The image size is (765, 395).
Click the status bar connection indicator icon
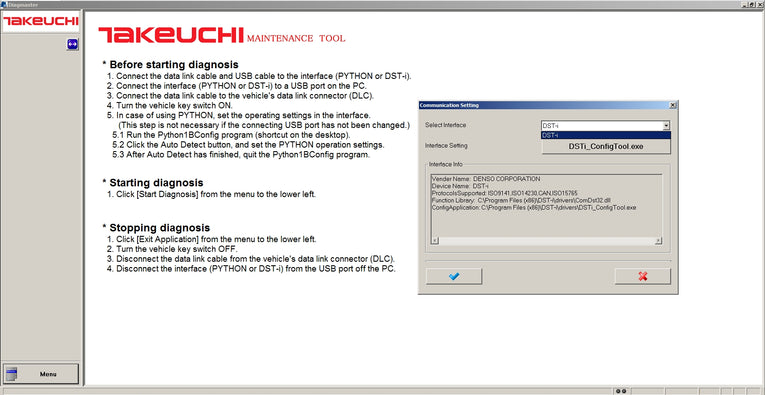click(x=621, y=391)
